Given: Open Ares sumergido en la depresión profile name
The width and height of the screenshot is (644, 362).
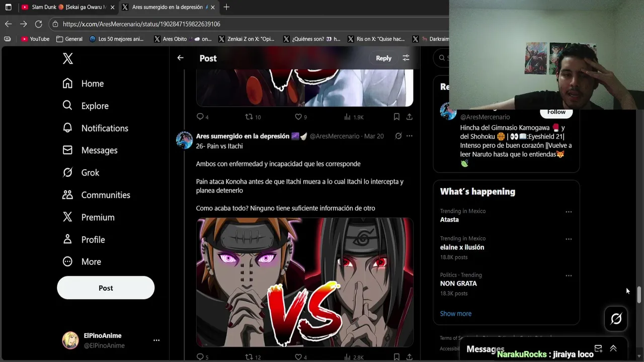Looking at the screenshot, I should click(x=243, y=136).
